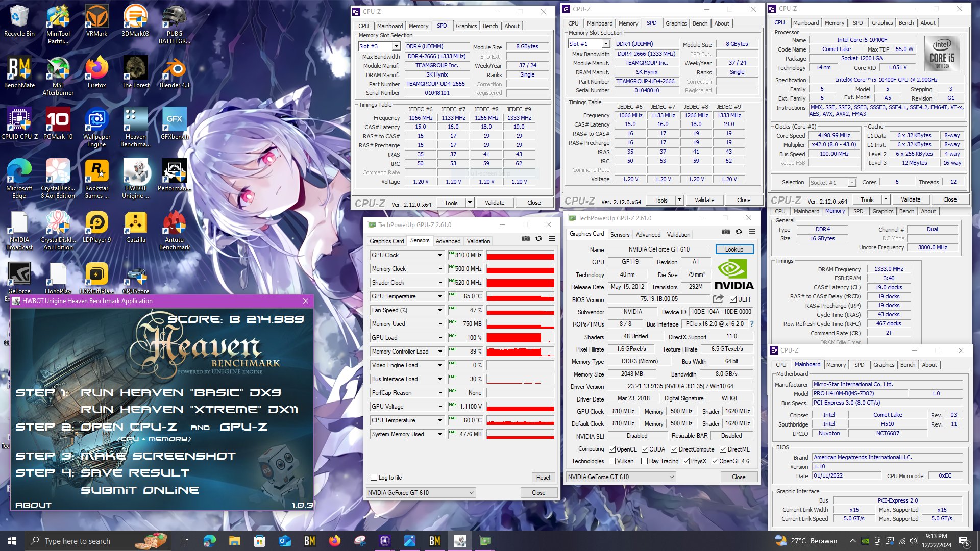Click the BIOS export share icon
The image size is (980, 551).
click(718, 299)
